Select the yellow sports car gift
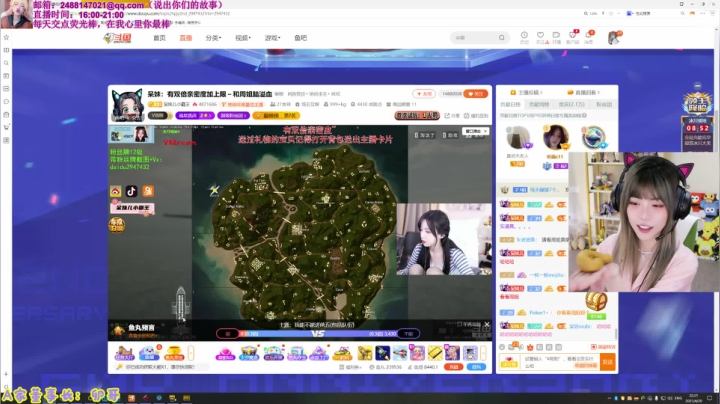This screenshot has width=720, height=404. [342, 353]
